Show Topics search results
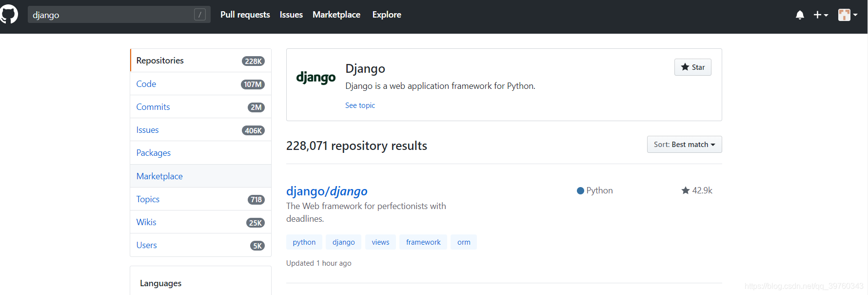The image size is (868, 295). point(200,199)
